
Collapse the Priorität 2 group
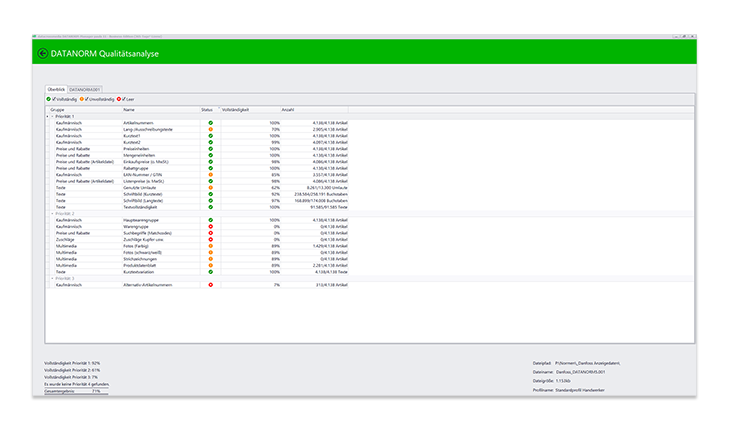[52, 213]
